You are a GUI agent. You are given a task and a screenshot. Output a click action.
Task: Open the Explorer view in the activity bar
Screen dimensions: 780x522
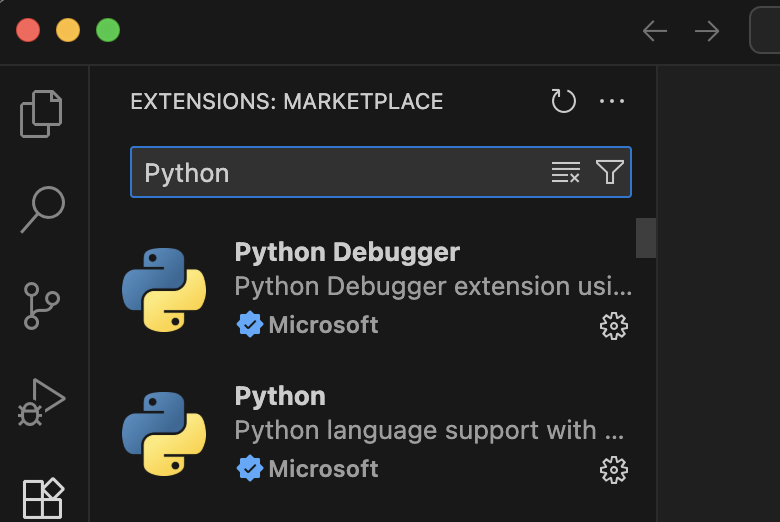(x=41, y=114)
